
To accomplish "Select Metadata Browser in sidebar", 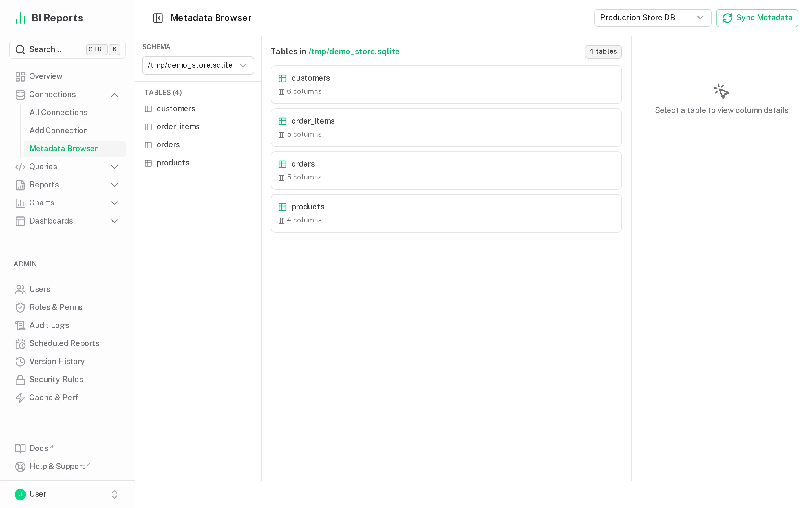I will click(x=74, y=149).
